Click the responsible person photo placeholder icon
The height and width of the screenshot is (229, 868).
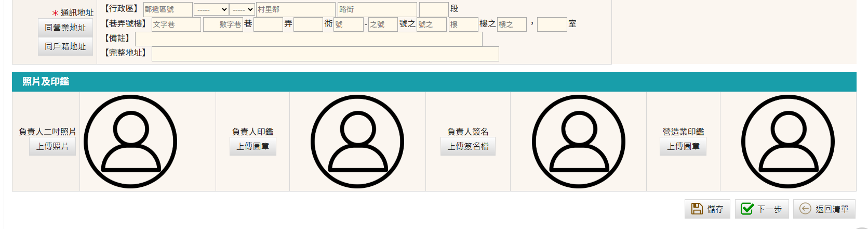pos(130,142)
